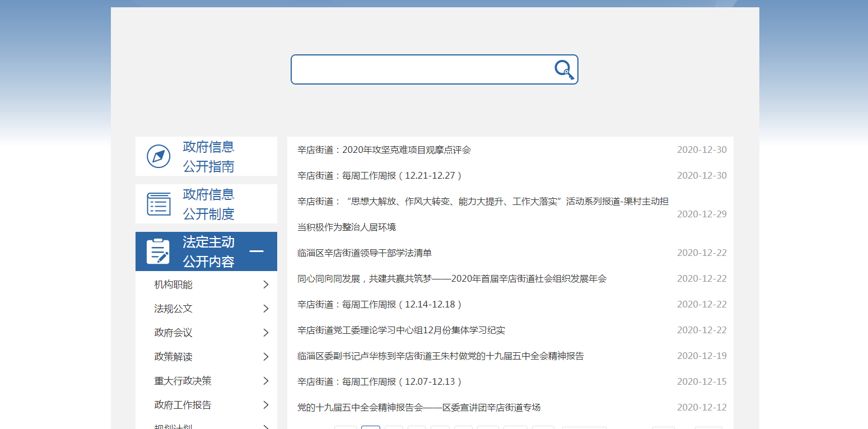Click the chevron beside 重大行政决策
This screenshot has height=429, width=868.
(x=266, y=381)
